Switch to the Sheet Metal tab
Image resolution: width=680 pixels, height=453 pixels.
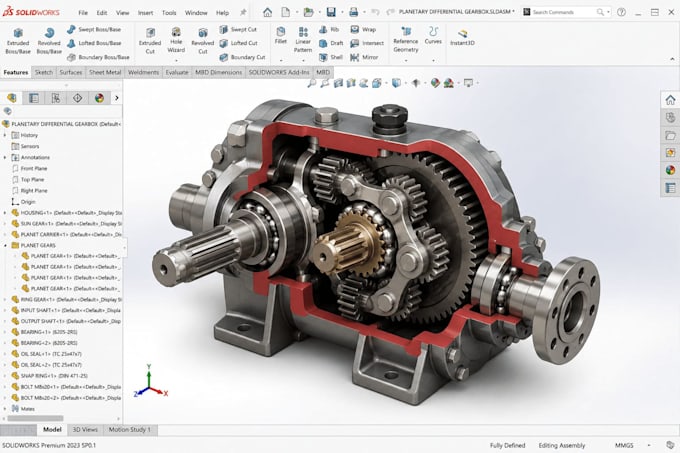click(x=105, y=72)
